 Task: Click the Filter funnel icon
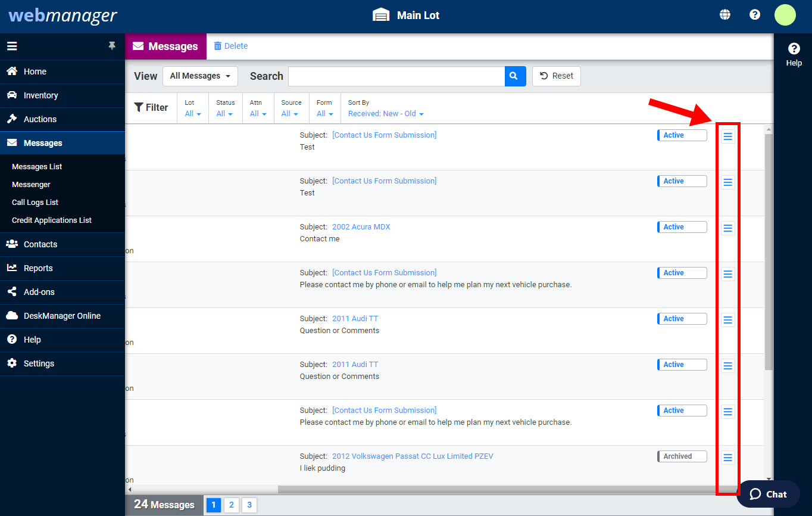pos(139,107)
